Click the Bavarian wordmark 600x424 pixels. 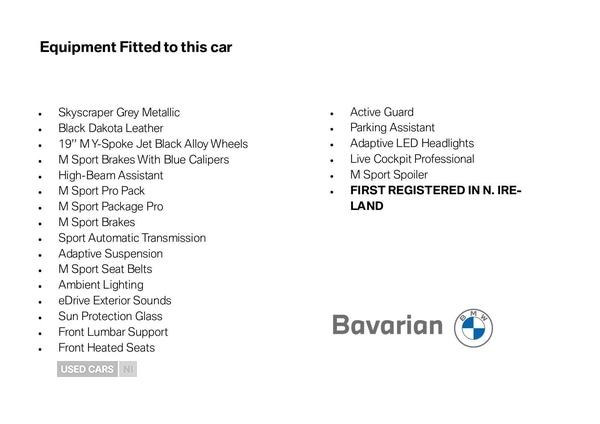click(x=386, y=326)
